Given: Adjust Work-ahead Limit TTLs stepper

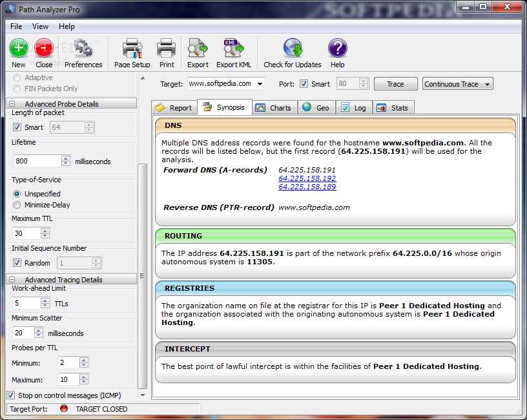Looking at the screenshot, I should (x=45, y=303).
